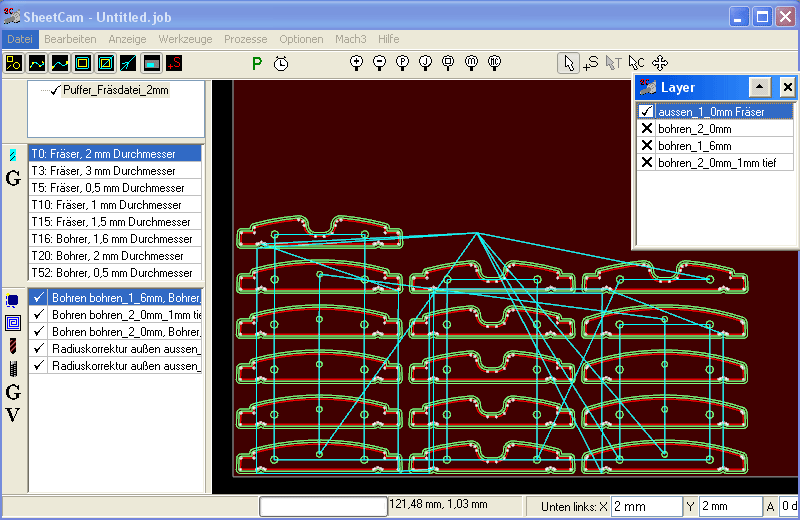Click the green P post-processor icon

257,63
